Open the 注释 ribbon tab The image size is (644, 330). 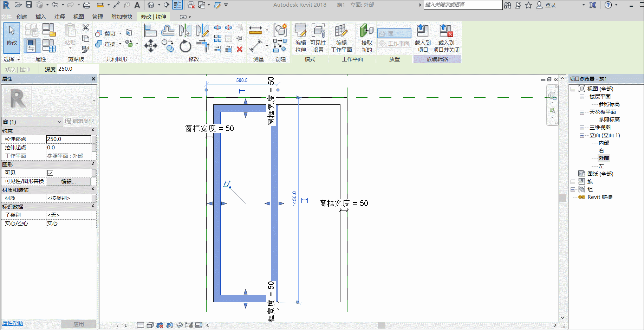60,17
